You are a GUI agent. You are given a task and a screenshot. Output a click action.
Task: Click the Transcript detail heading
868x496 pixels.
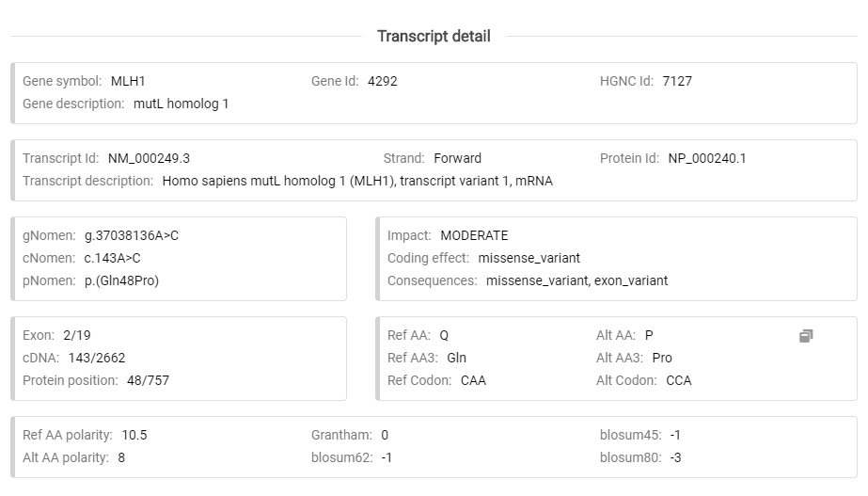[x=434, y=37]
